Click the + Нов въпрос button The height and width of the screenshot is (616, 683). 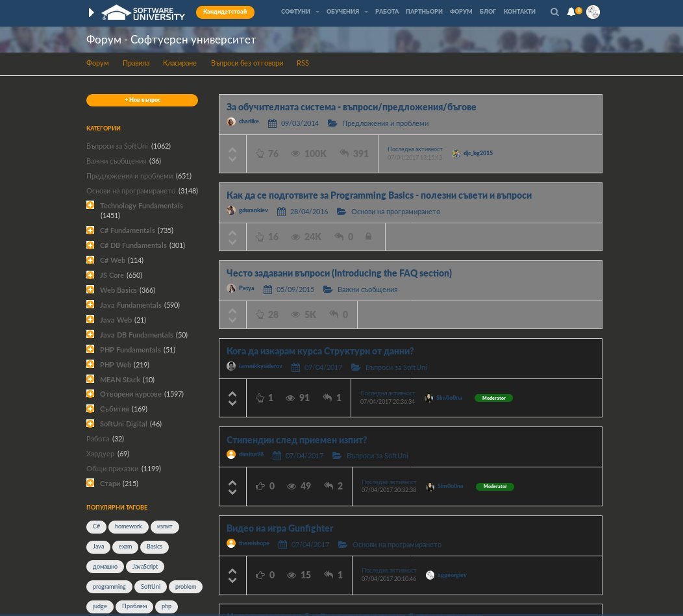point(142,100)
